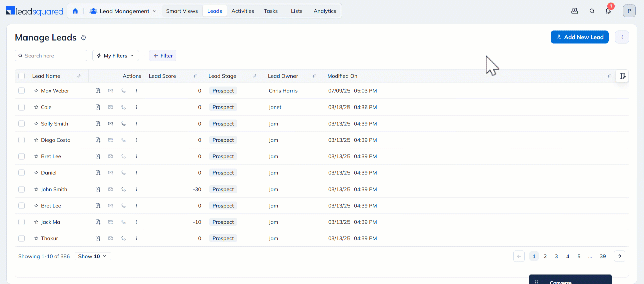Star the Max Weber lead
644x284 pixels.
pyautogui.click(x=36, y=91)
